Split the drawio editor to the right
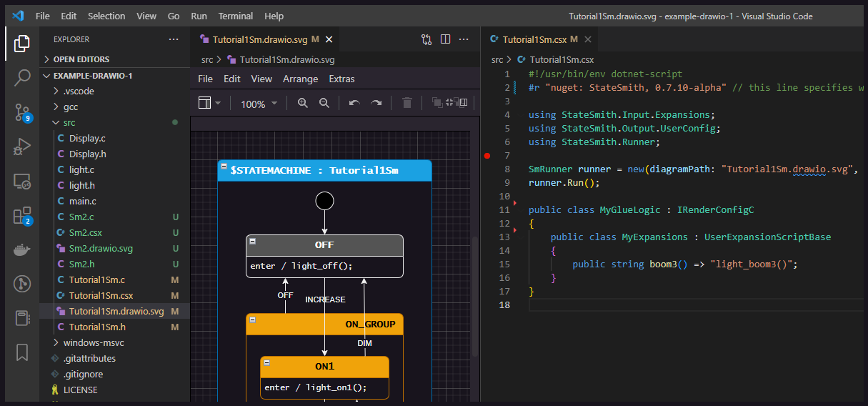The image size is (868, 406). (x=445, y=39)
